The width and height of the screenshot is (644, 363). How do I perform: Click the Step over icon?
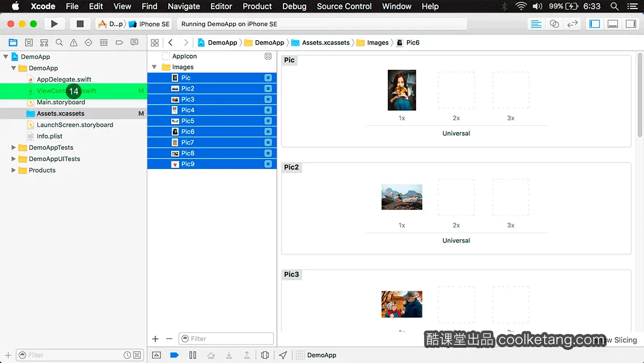211,355
